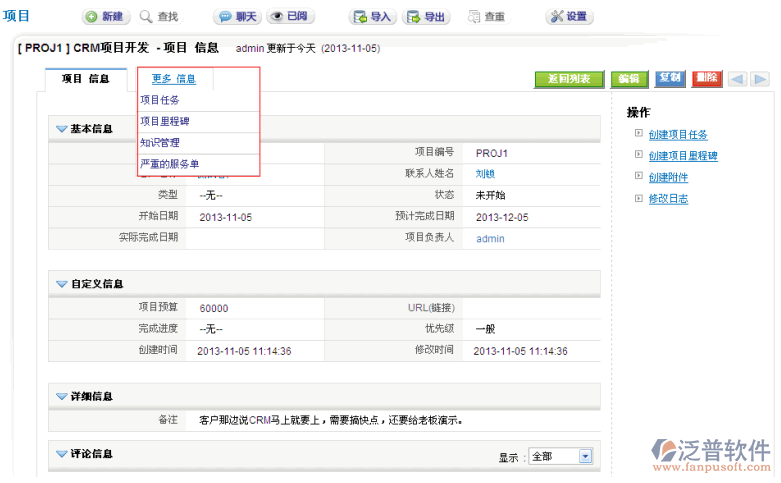
Task: Click the 新建 (New) toolbar button
Action: pyautogui.click(x=104, y=17)
